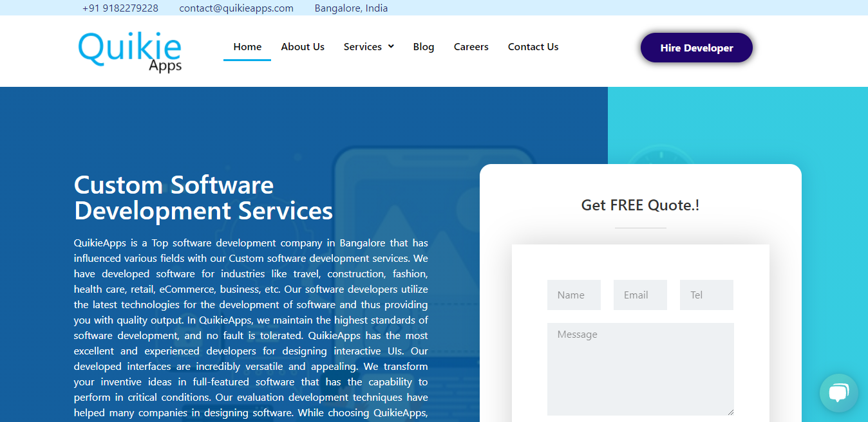The height and width of the screenshot is (422, 868).
Task: Focus the Name input field
Action: (x=574, y=295)
